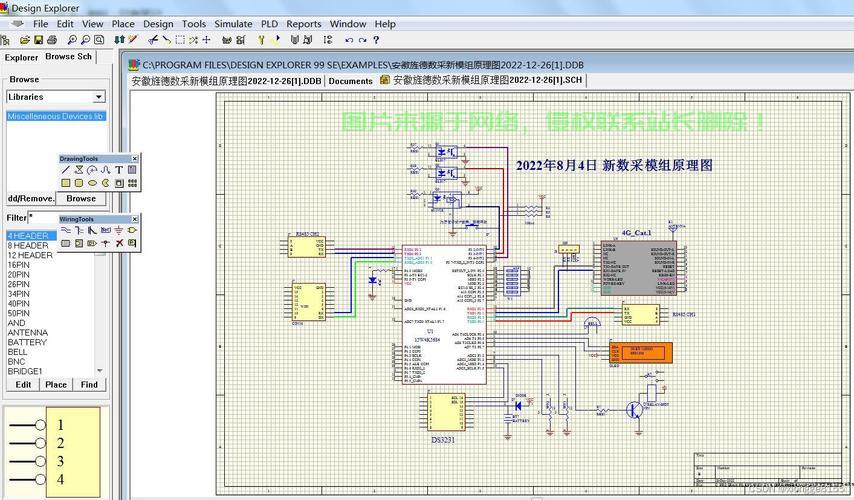Viewport: 854px width, 500px height.
Task: Select the red X No ERC tool
Action: point(119,243)
